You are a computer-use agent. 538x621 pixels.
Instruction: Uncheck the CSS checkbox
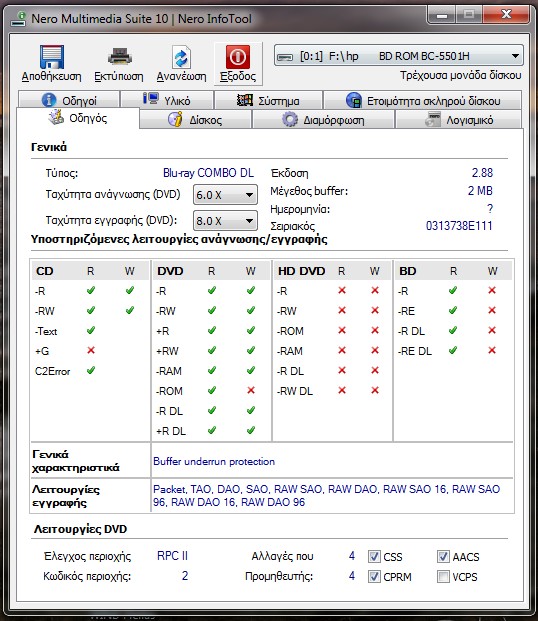tap(374, 556)
